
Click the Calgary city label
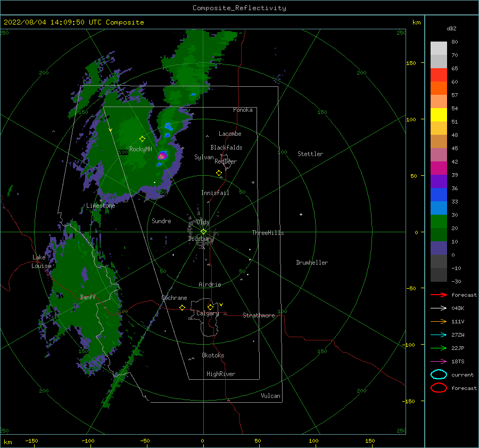point(208,313)
